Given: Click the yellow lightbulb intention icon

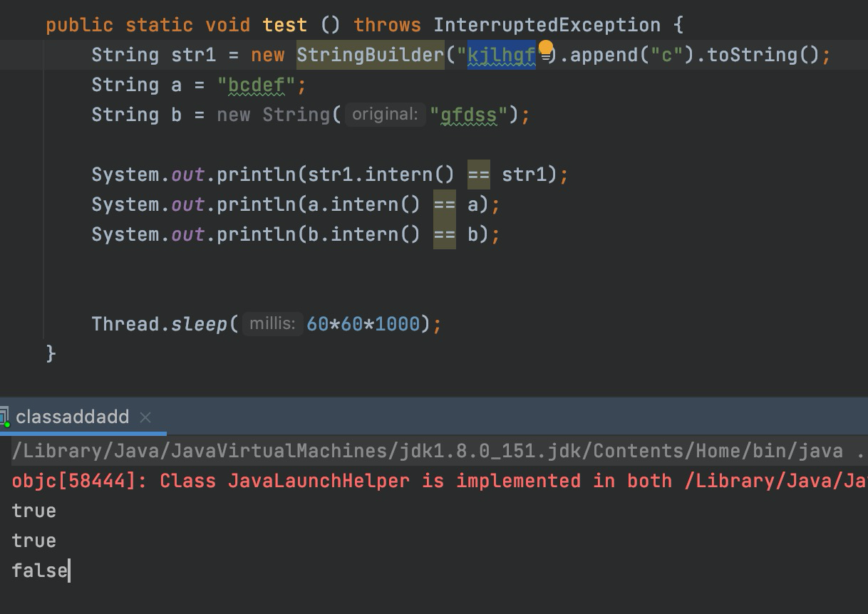Looking at the screenshot, I should click(545, 48).
